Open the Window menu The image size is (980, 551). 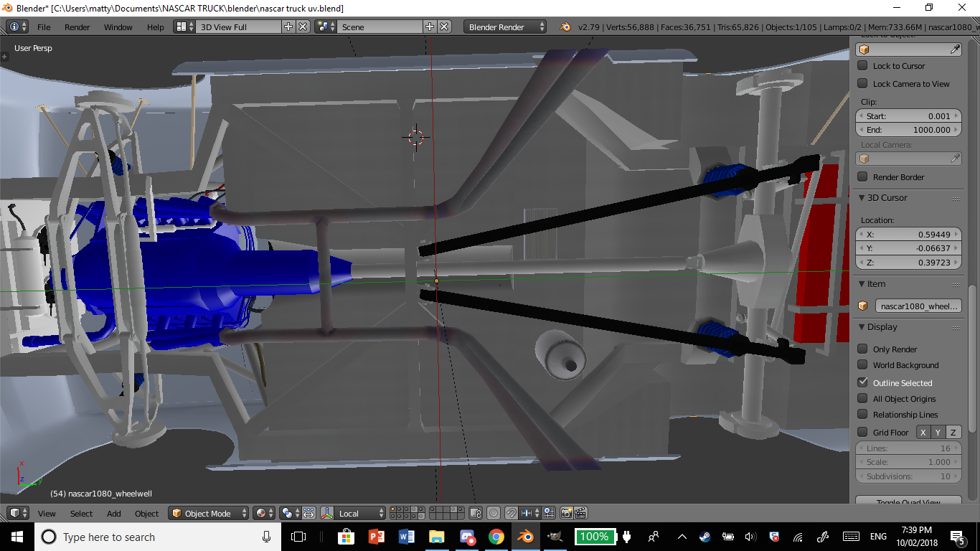coord(118,27)
